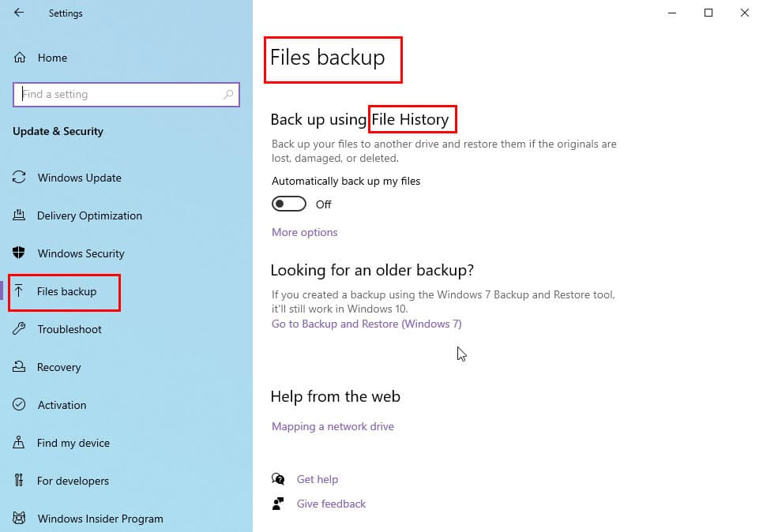Image resolution: width=763 pixels, height=532 pixels.
Task: Open For developers settings
Action: [73, 481]
